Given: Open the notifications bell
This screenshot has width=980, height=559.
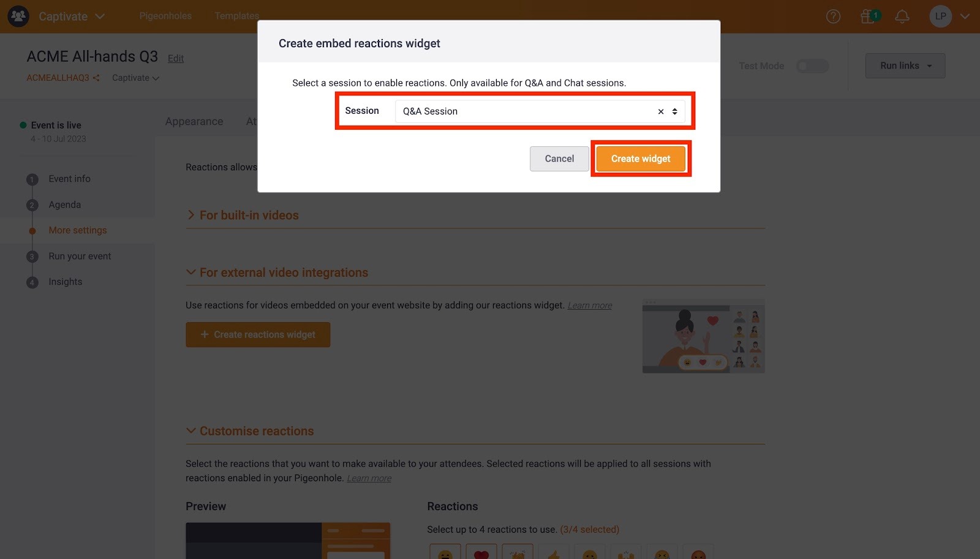Looking at the screenshot, I should pyautogui.click(x=902, y=17).
